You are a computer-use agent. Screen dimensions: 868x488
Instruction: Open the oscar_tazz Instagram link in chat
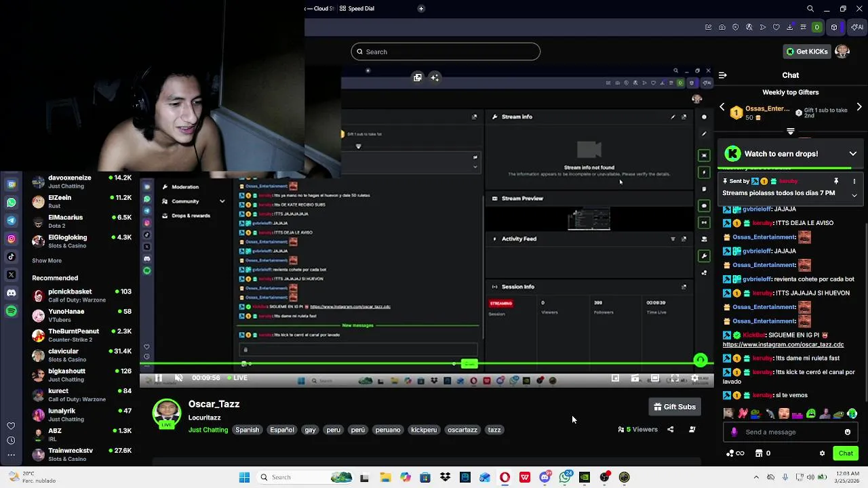pos(783,344)
